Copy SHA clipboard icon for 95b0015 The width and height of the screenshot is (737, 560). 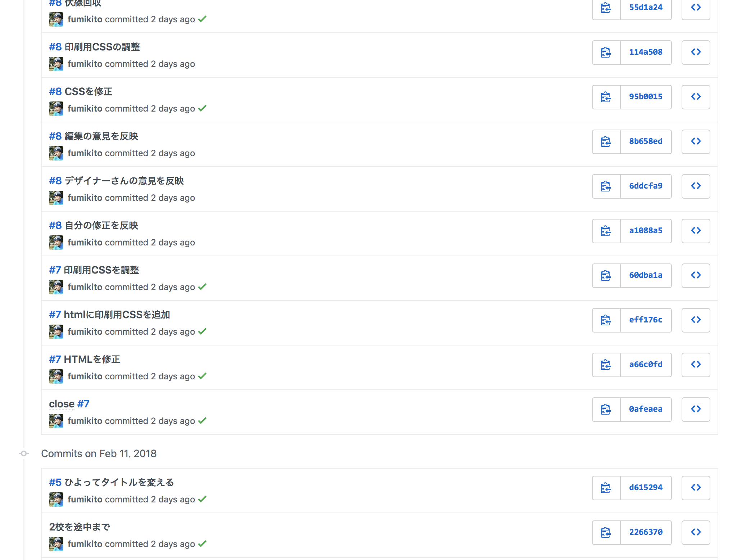[606, 97]
